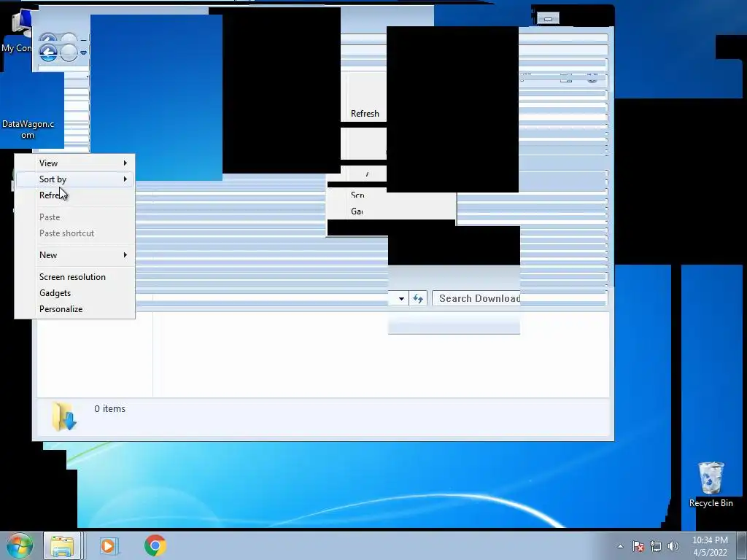Click the network status tray icon
This screenshot has height=560, width=747.
[656, 546]
